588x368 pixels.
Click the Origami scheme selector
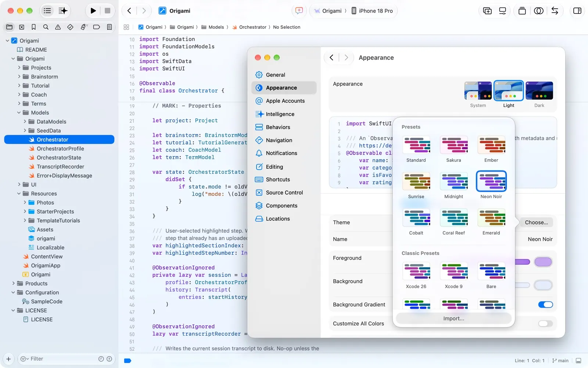click(327, 11)
